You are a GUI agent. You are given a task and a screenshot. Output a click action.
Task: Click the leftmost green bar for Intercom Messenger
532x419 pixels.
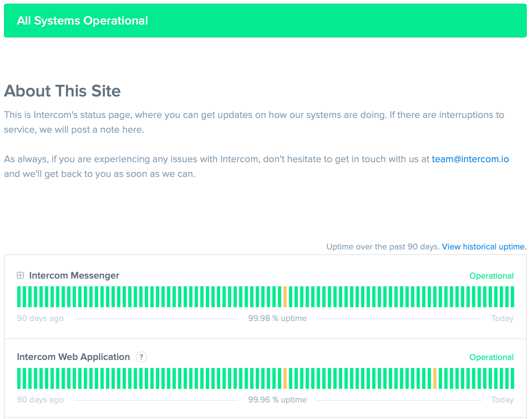coord(19,297)
